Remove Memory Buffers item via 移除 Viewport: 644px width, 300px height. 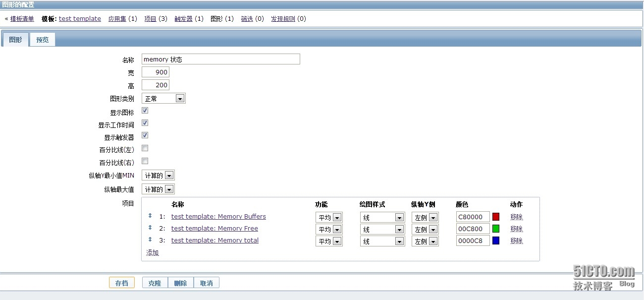click(516, 217)
